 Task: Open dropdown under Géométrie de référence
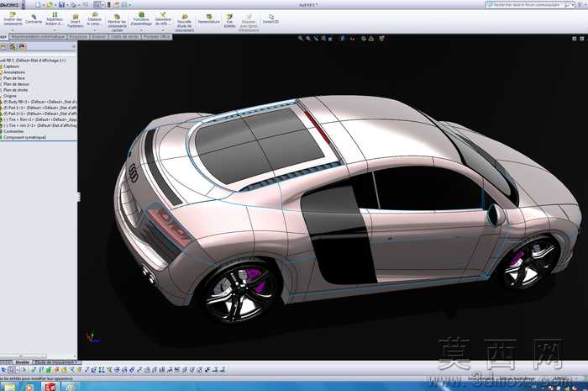coord(163,29)
